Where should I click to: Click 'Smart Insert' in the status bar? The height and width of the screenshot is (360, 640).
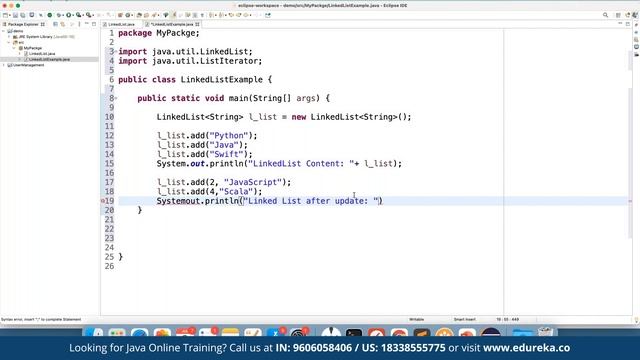(464, 320)
